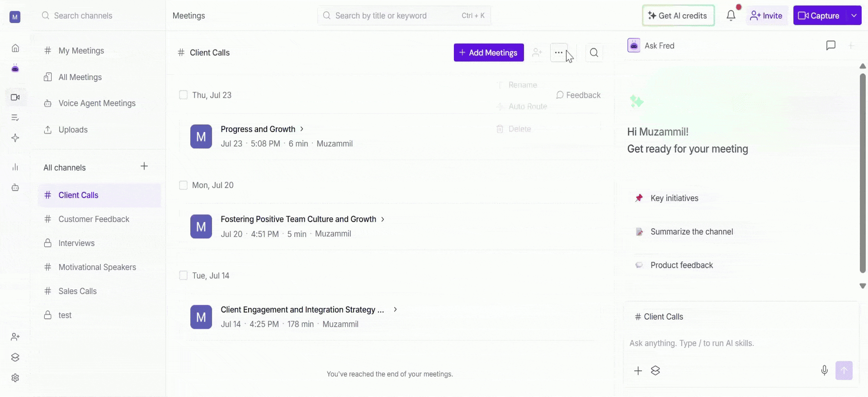The height and width of the screenshot is (397, 868).
Task: Activate the microphone in chat box
Action: [x=825, y=371]
